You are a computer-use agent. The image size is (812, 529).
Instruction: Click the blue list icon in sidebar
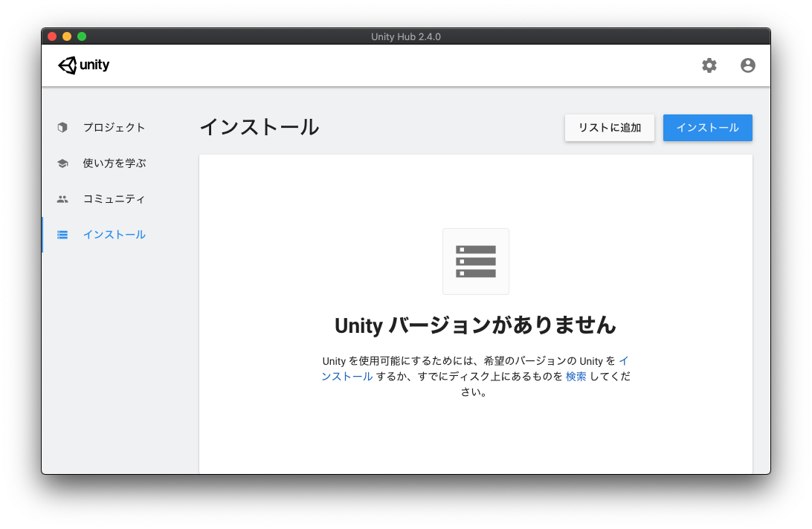(62, 235)
